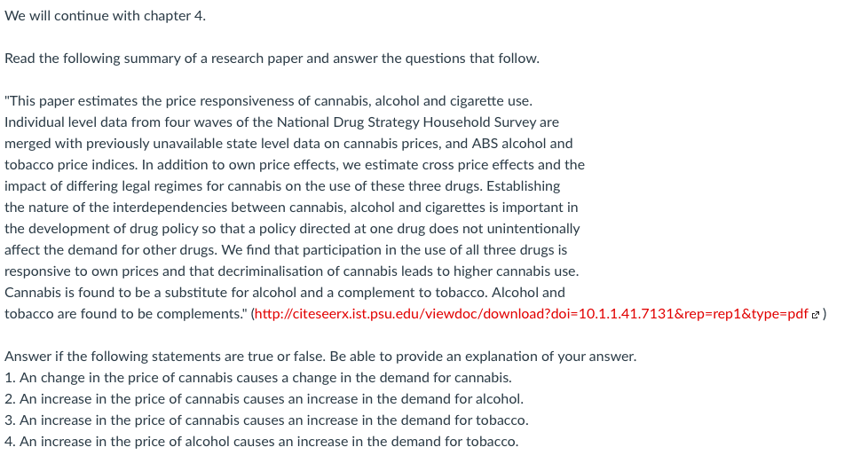Image resolution: width=868 pixels, height=463 pixels.
Task: Click the line mentioning National Drug Strategy Household Survey
Action: (281, 122)
